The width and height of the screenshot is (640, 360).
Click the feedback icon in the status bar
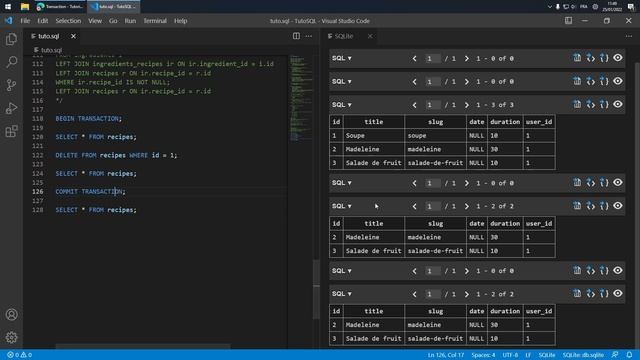pyautogui.click(x=615, y=355)
